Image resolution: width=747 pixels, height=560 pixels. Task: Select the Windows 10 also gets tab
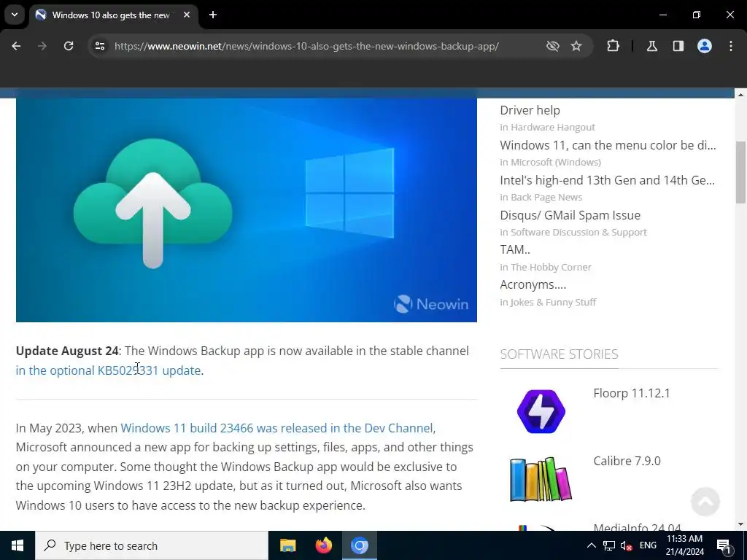tap(115, 15)
